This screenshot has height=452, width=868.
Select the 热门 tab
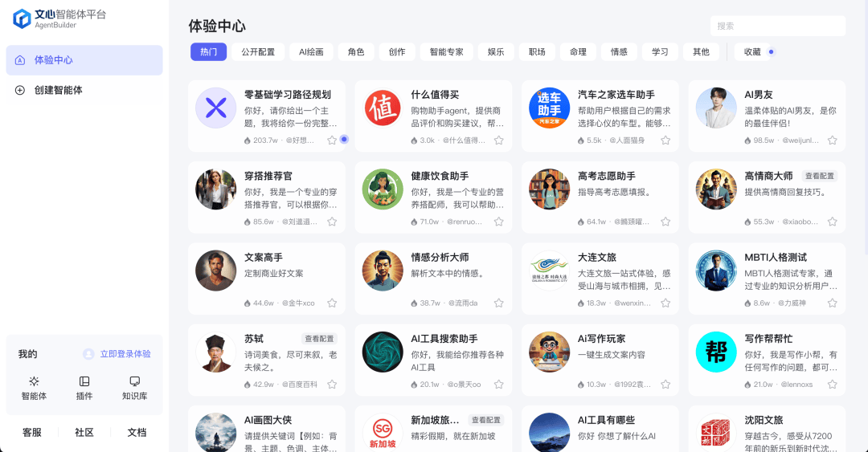[209, 51]
